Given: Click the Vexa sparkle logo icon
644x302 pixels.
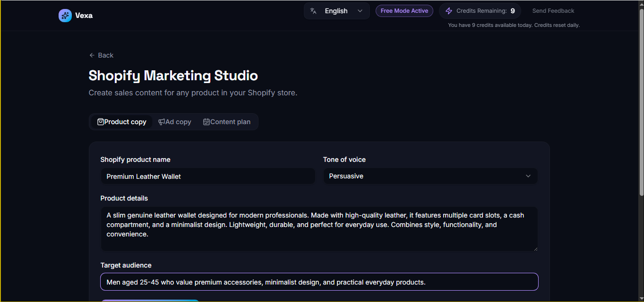Looking at the screenshot, I should pyautogui.click(x=65, y=16).
